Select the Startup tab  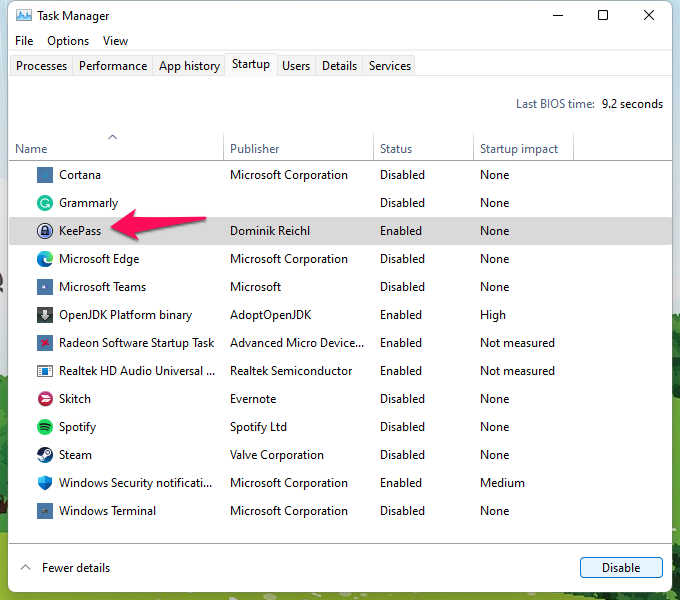251,64
